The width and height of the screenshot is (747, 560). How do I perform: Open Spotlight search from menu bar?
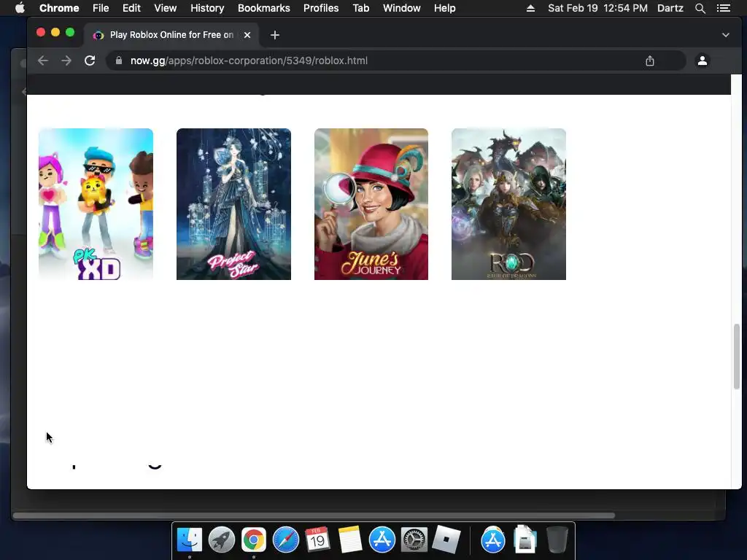700,8
